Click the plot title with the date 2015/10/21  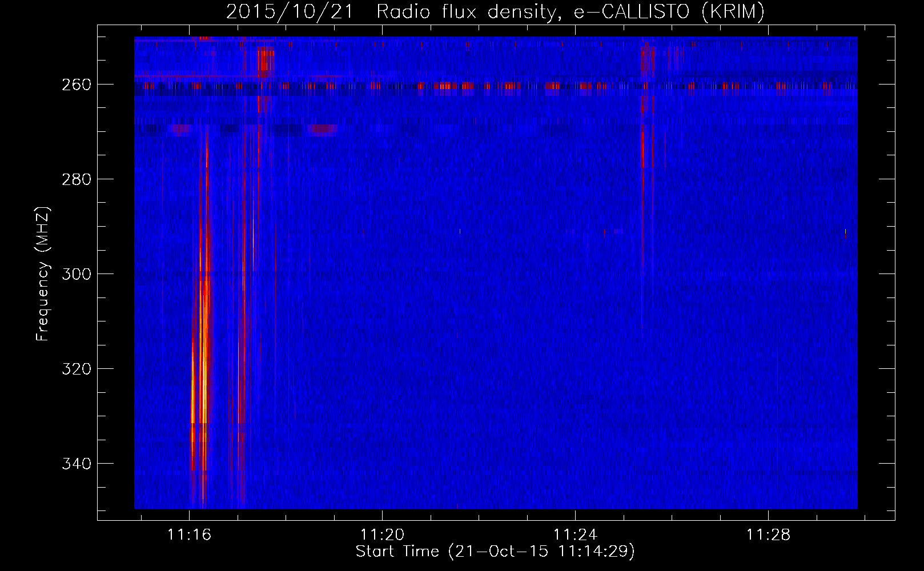point(495,12)
